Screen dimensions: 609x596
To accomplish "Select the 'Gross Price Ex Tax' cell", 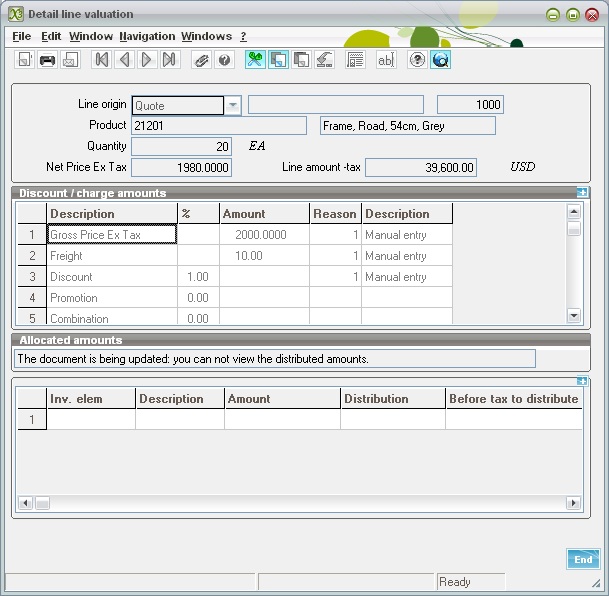I will pyautogui.click(x=112, y=235).
